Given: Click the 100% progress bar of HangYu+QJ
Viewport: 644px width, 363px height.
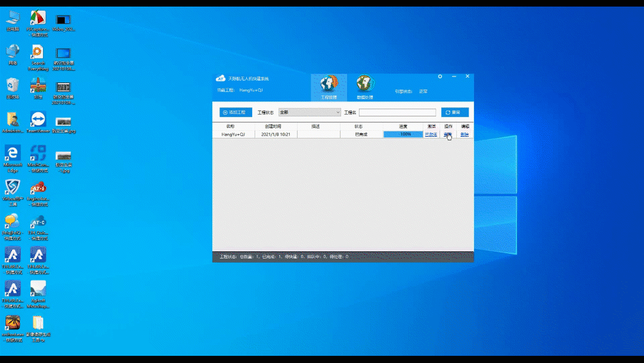Looking at the screenshot, I should [x=403, y=134].
